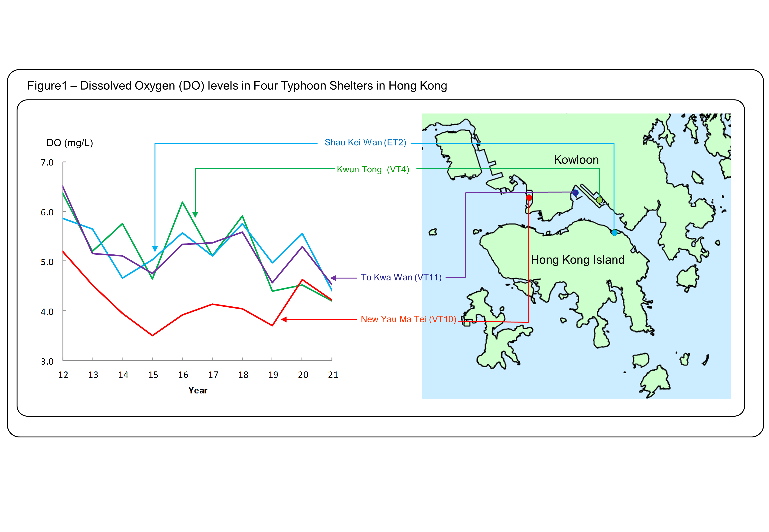Click the 7.0 y-axis tick label
This screenshot has height=532, width=769.
click(x=47, y=163)
